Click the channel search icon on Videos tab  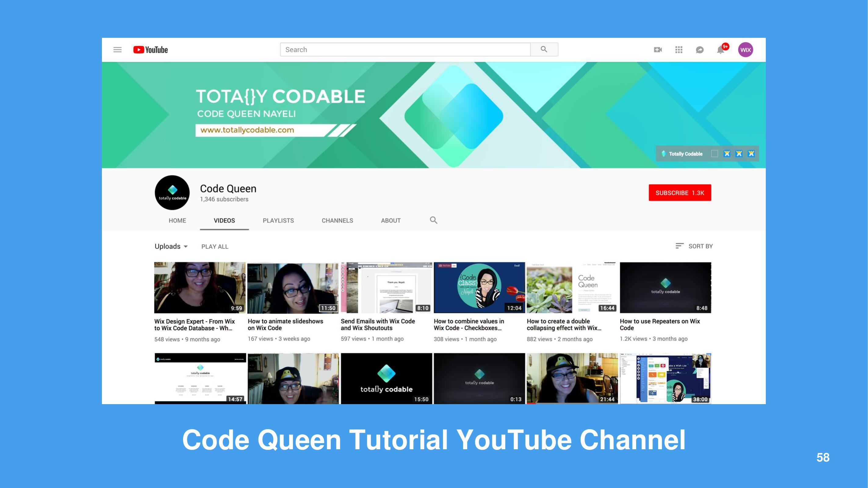coord(434,220)
